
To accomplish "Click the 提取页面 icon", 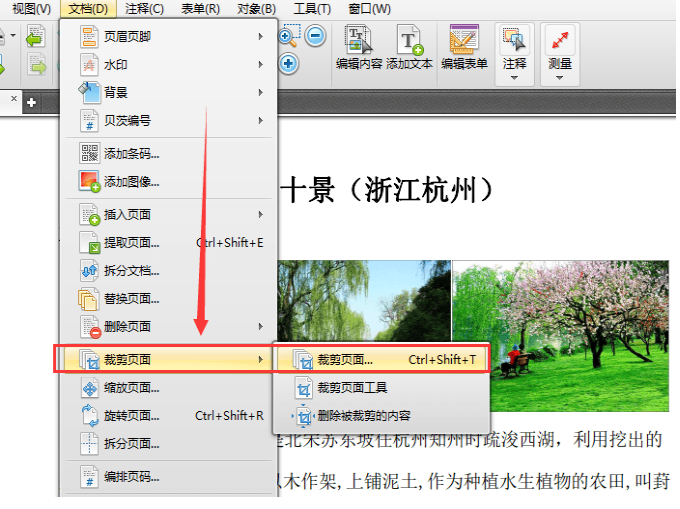I will click(x=89, y=242).
